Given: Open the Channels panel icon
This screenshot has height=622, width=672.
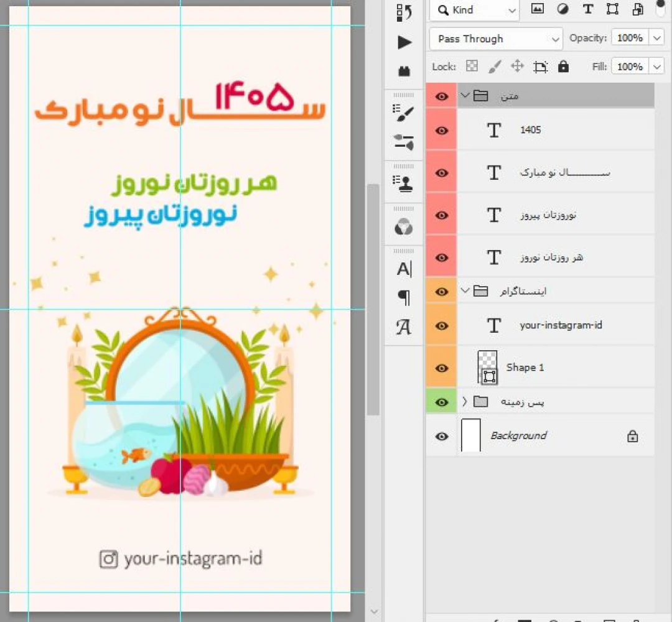Looking at the screenshot, I should (404, 226).
